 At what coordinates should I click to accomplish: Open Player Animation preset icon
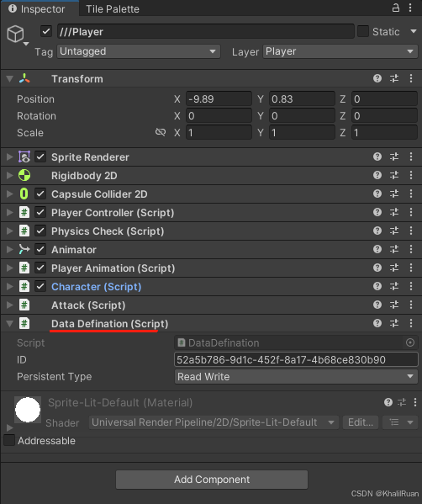394,268
